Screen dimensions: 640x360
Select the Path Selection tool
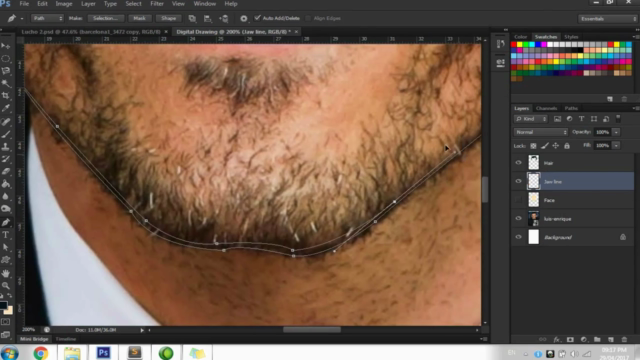tap(6, 247)
